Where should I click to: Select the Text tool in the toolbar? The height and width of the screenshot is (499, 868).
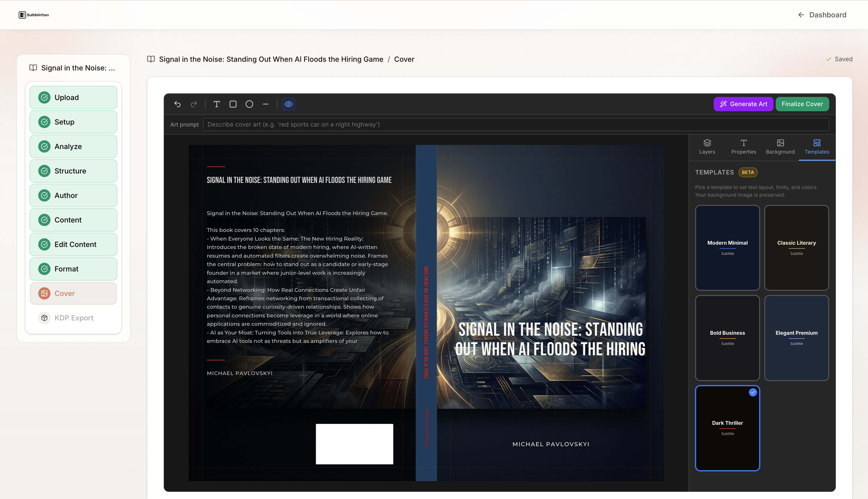[216, 104]
